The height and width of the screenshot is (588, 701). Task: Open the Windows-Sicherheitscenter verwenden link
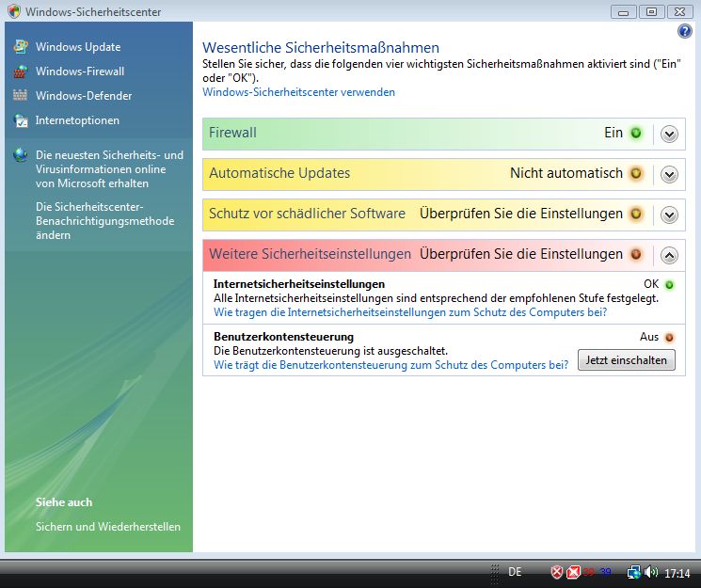click(x=298, y=92)
